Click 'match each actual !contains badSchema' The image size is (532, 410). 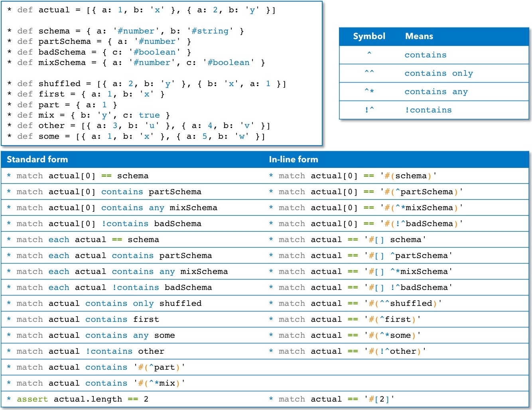pos(109,288)
